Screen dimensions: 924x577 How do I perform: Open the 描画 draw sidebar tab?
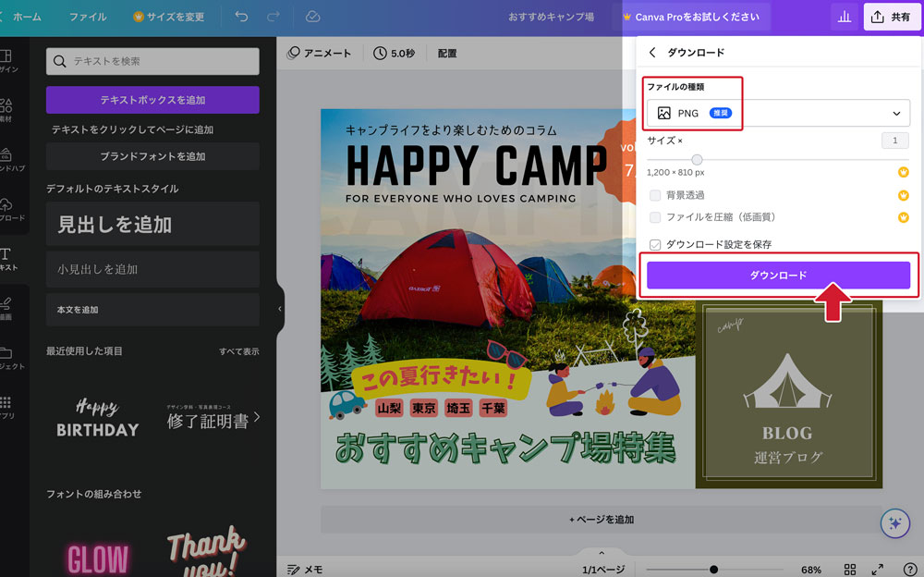[7, 309]
